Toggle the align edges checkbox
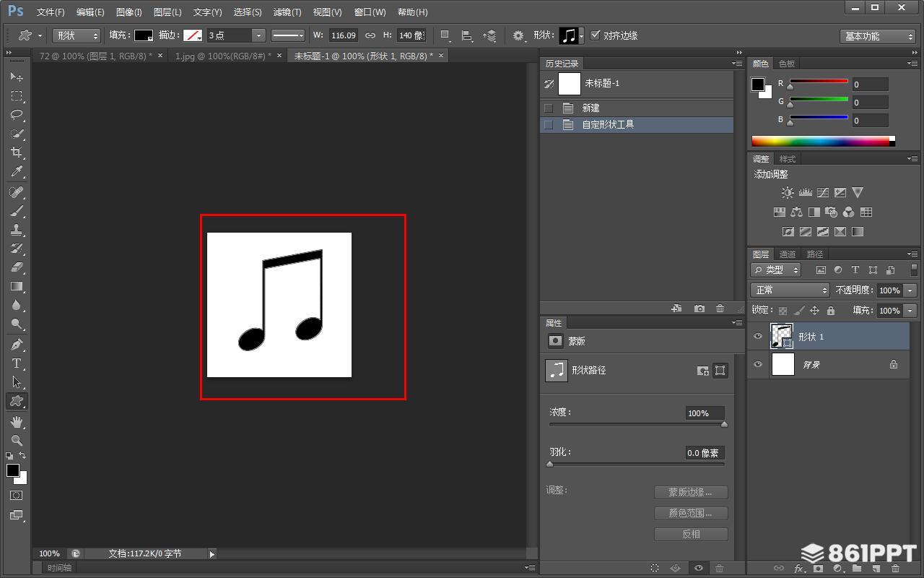 (x=596, y=35)
